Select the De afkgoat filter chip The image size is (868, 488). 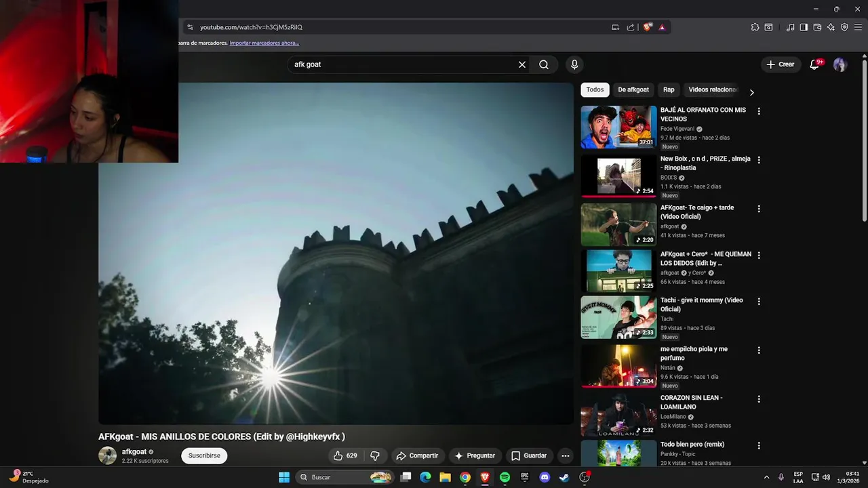[x=633, y=89]
